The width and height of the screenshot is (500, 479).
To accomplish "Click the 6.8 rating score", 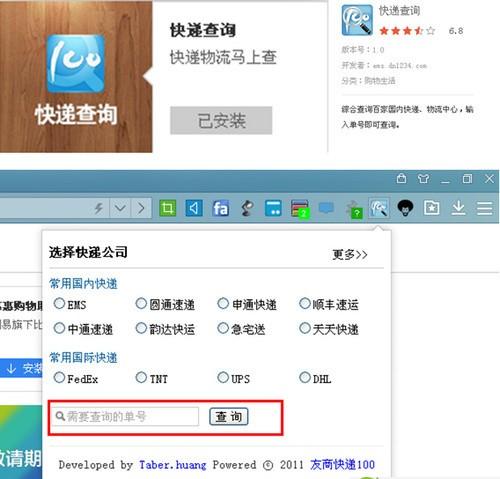I will coord(456,31).
